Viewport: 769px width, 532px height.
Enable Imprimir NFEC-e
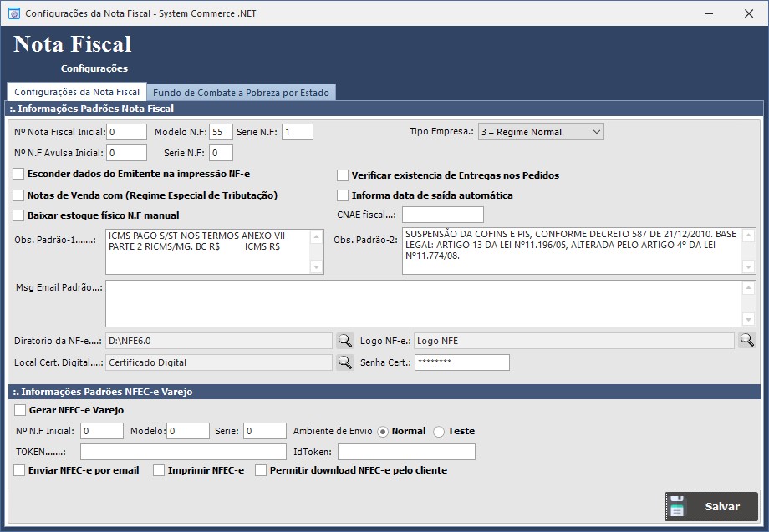157,470
